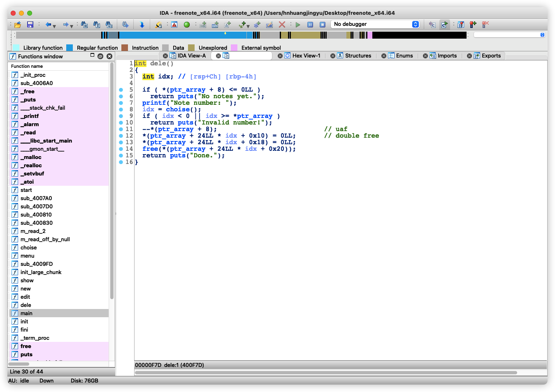Toggle breakpoint dot on line 5
Image resolution: width=555 pixels, height=392 pixels.
tap(121, 90)
